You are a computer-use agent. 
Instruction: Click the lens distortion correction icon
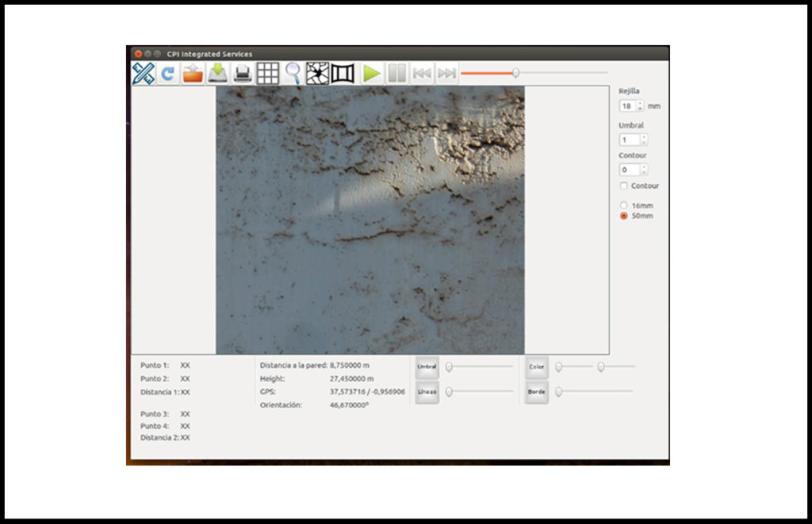tap(343, 74)
